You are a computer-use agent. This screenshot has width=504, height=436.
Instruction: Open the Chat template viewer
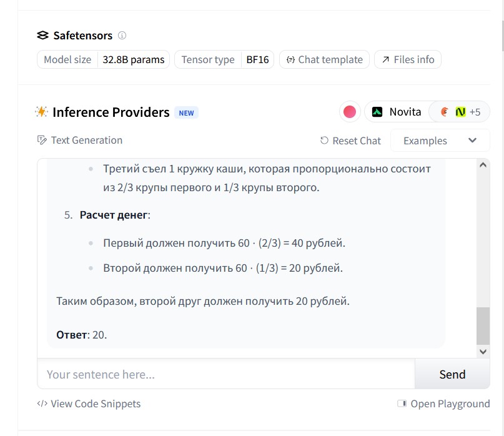click(x=324, y=60)
